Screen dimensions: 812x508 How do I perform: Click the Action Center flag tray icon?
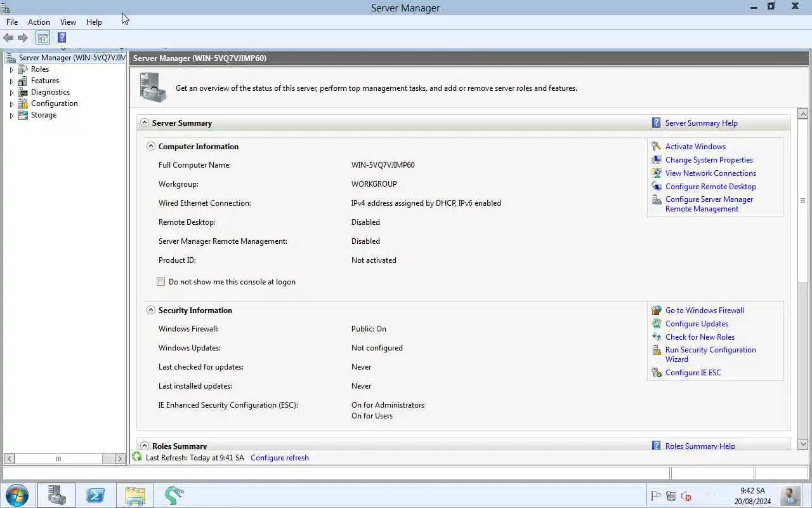[x=656, y=496]
